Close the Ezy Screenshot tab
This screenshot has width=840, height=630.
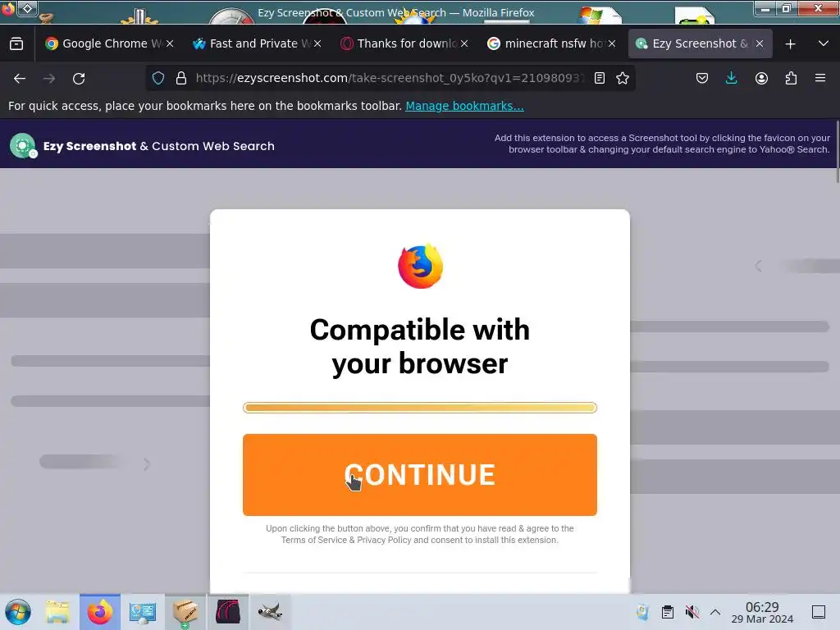[x=759, y=43]
